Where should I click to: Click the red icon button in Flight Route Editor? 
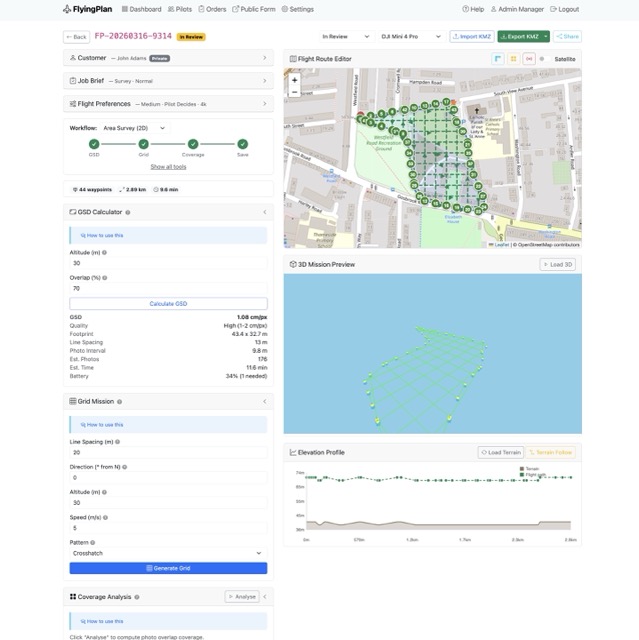pos(528,59)
